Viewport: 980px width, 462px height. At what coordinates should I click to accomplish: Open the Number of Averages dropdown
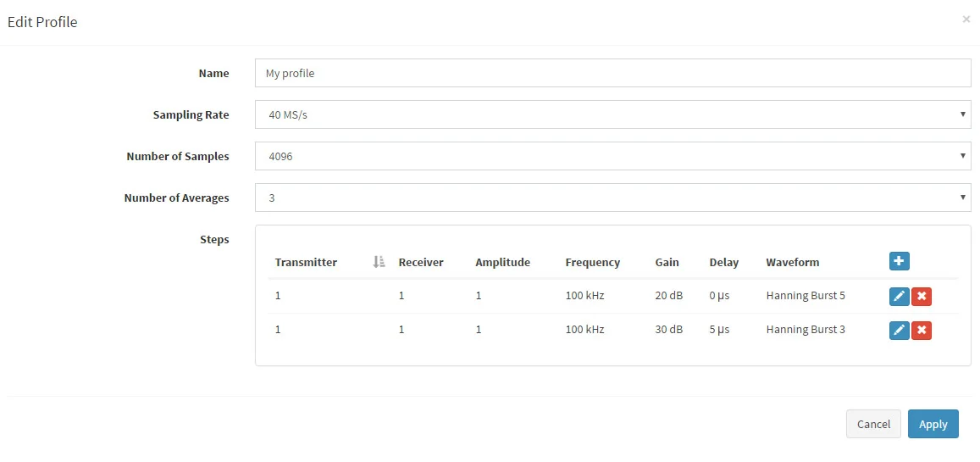point(613,198)
